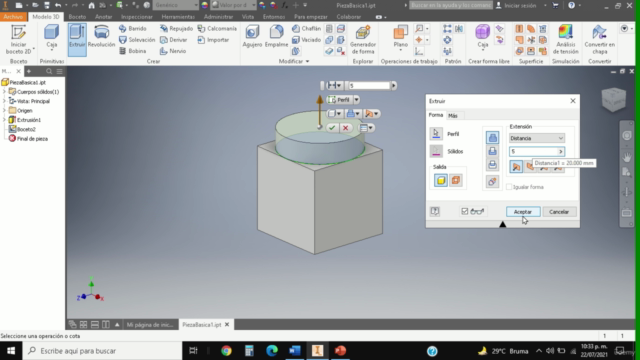Image resolution: width=640 pixels, height=360 pixels.
Task: Select the Caja freeform tool
Action: 482,37
